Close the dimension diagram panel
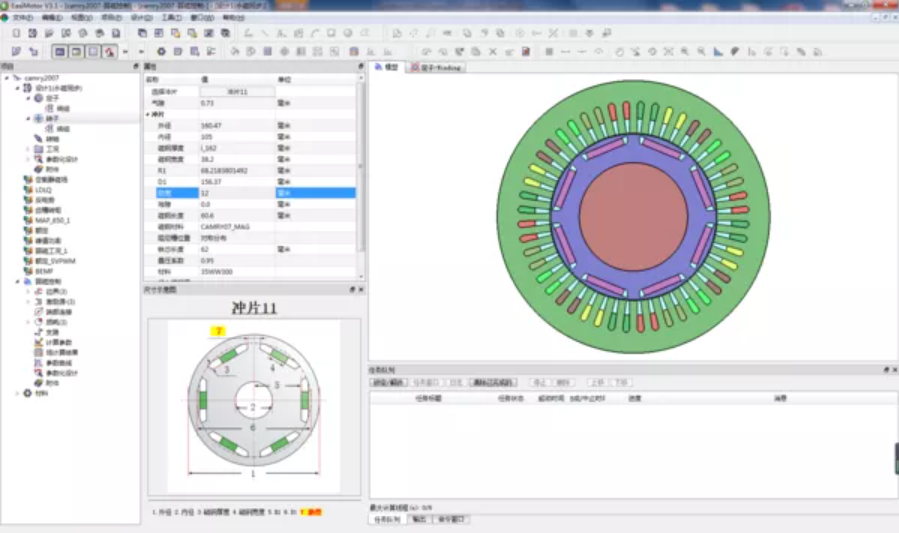Screen dimensions: 899x533 [361, 290]
